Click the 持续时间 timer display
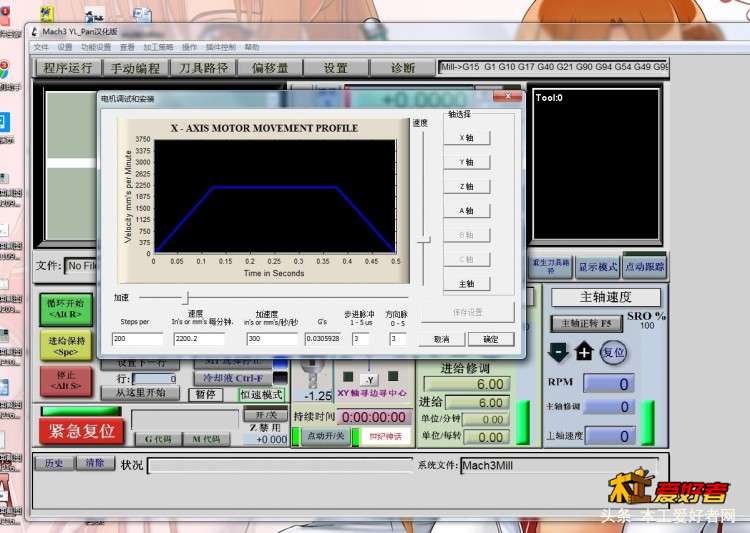Viewport: 750px width, 533px height. (x=375, y=417)
